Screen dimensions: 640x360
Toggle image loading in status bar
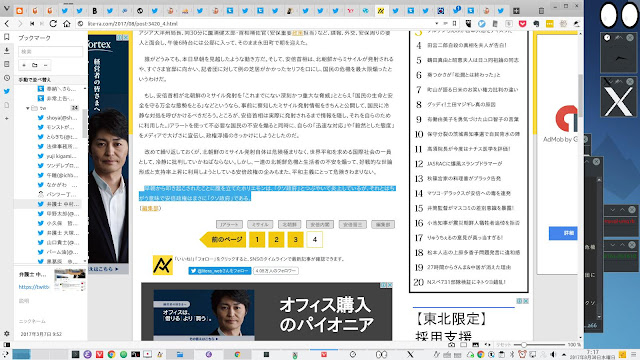point(476,344)
